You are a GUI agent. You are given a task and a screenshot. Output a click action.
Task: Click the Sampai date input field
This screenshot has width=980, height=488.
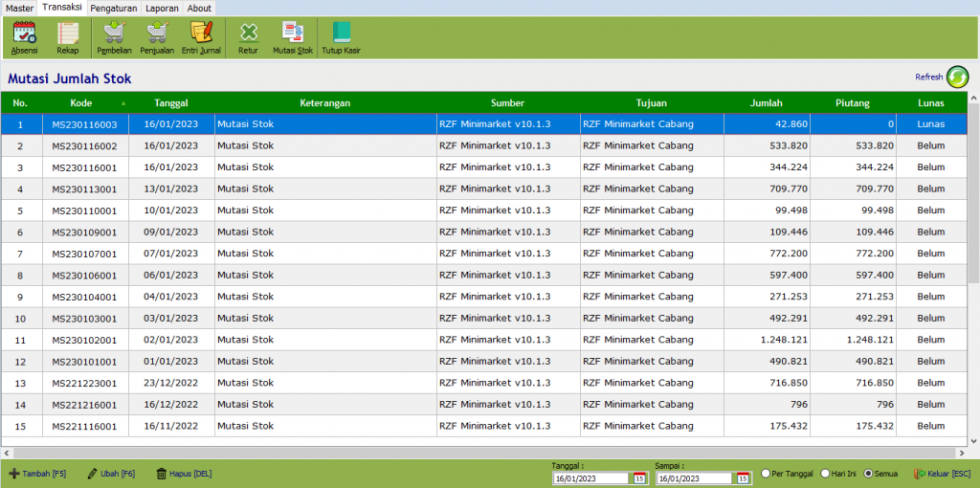click(x=696, y=478)
